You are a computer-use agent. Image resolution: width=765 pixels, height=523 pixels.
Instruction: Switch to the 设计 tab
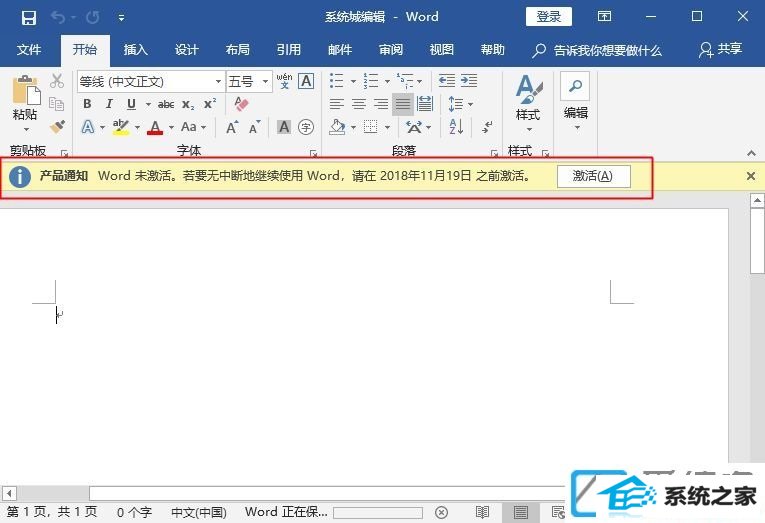point(186,50)
